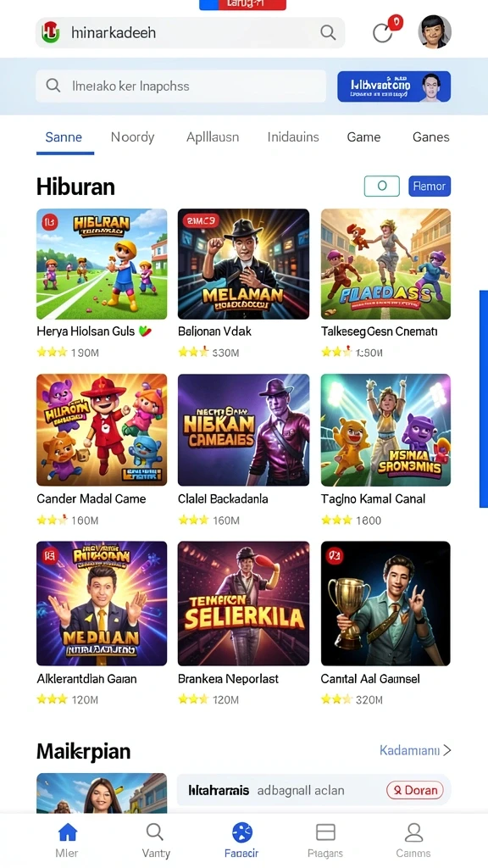Click the magnifier icon in top search bar
The width and height of the screenshot is (488, 868).
[328, 33]
